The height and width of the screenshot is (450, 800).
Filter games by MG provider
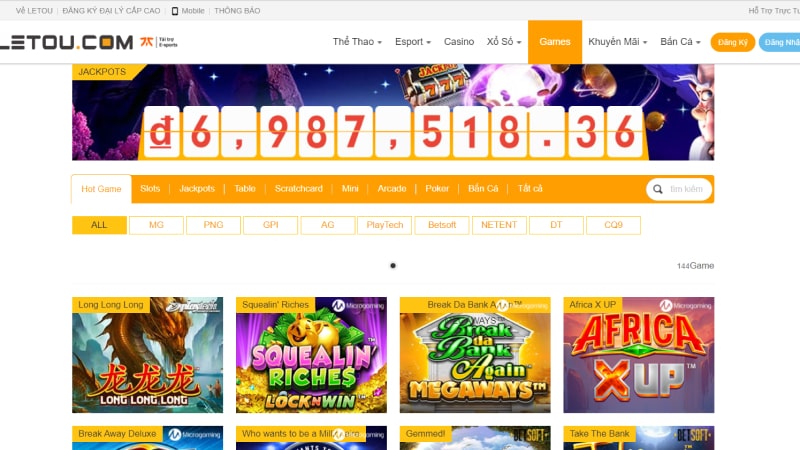pos(156,225)
